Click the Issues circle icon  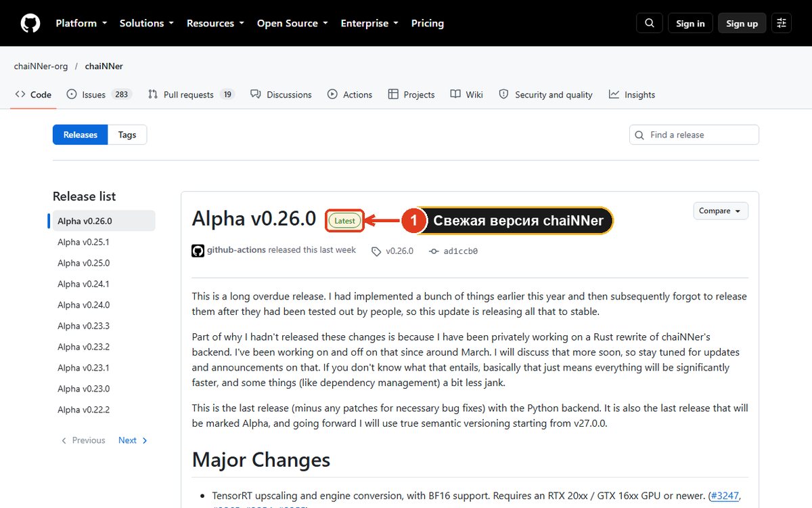(x=72, y=94)
